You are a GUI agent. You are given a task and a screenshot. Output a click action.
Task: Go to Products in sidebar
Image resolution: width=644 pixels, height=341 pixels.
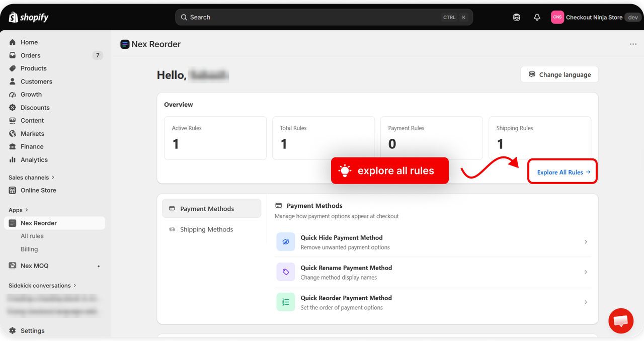[x=55, y=68]
